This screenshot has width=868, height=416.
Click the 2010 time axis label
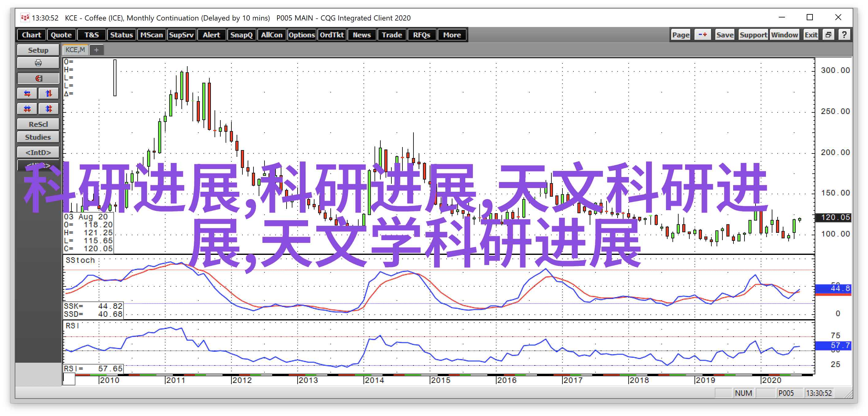click(x=109, y=380)
